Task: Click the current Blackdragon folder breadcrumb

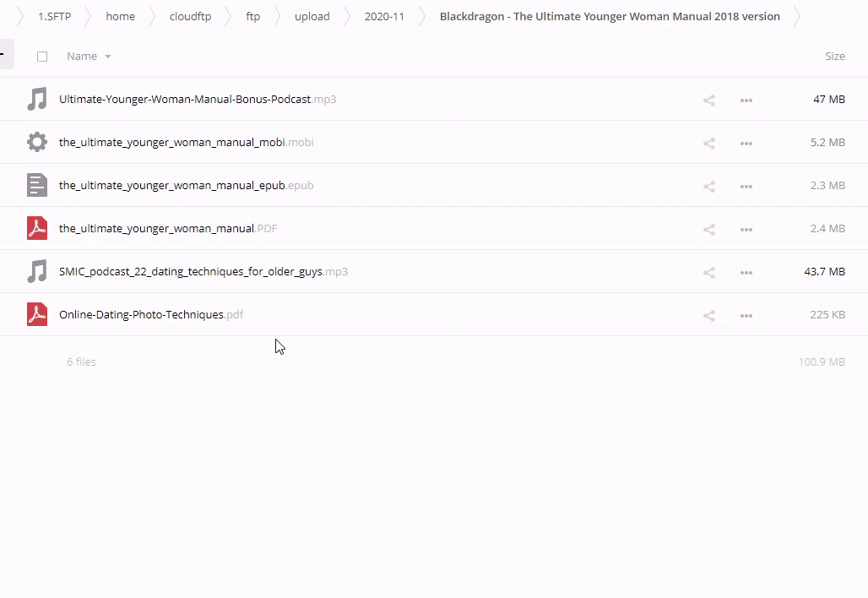Action: [x=609, y=16]
